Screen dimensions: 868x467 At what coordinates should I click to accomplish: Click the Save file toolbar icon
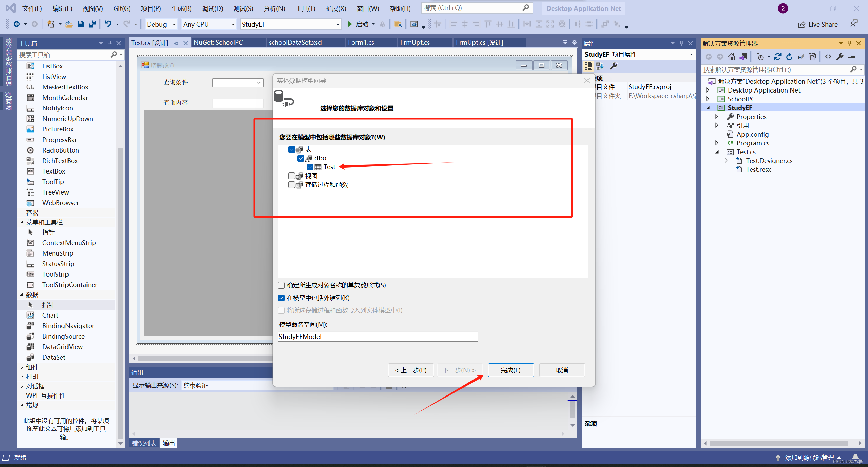(x=80, y=24)
